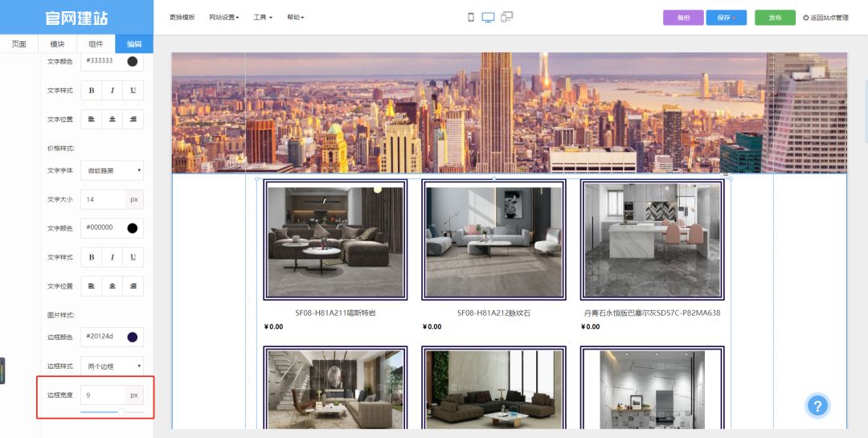Open the blue question mark help bubble
The image size is (868, 438).
[817, 405]
